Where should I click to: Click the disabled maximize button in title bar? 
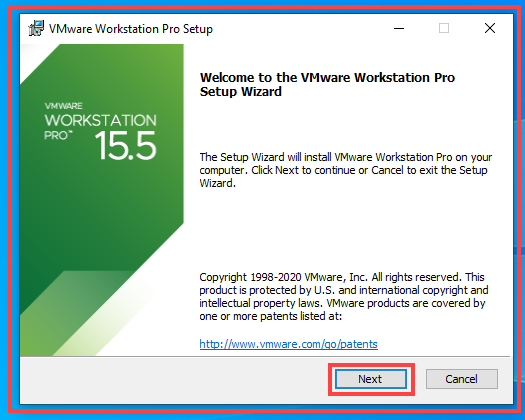pyautogui.click(x=444, y=28)
